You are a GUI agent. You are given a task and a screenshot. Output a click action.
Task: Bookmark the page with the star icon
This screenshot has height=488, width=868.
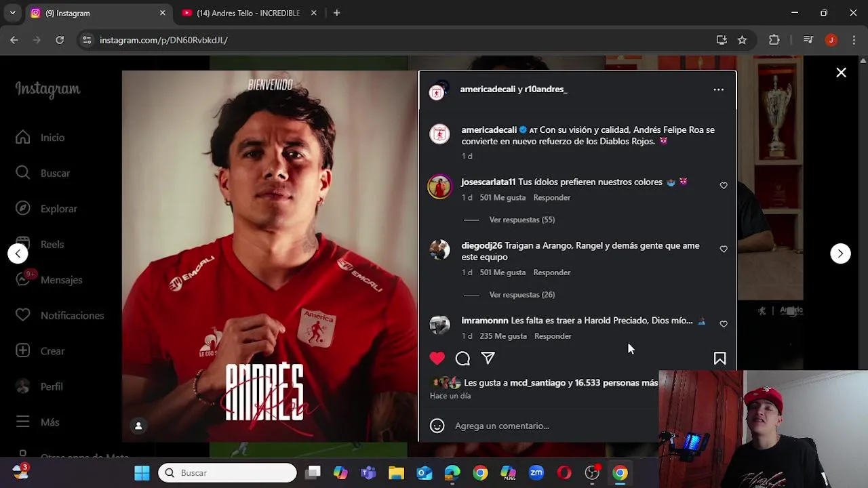[742, 40]
